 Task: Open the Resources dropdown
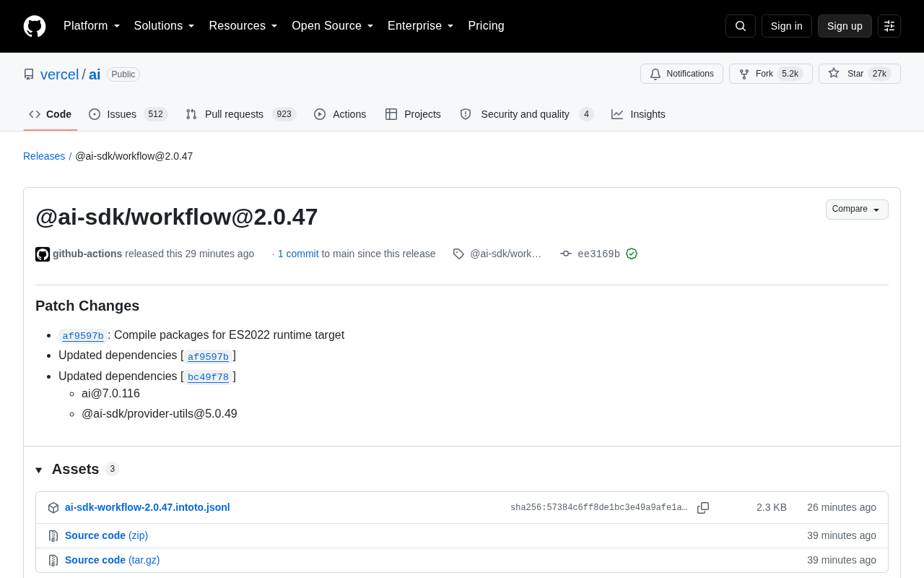coord(243,26)
